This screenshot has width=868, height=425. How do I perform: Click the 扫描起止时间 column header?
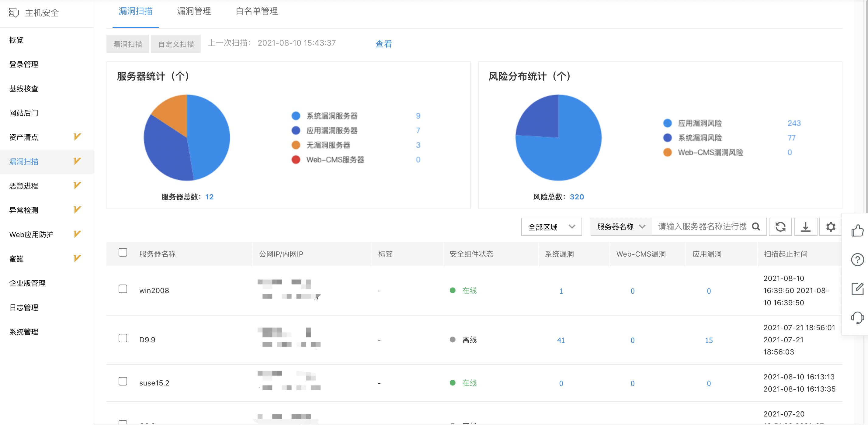click(x=786, y=254)
